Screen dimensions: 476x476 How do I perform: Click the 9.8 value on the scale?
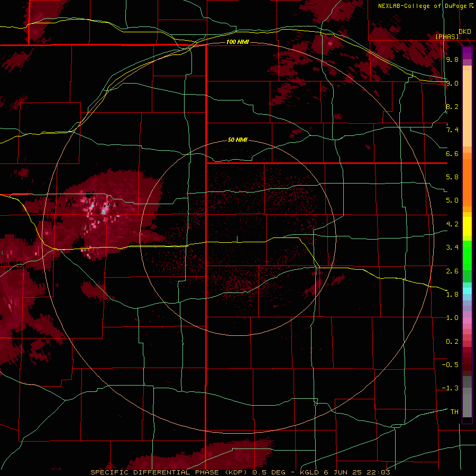[x=452, y=59]
